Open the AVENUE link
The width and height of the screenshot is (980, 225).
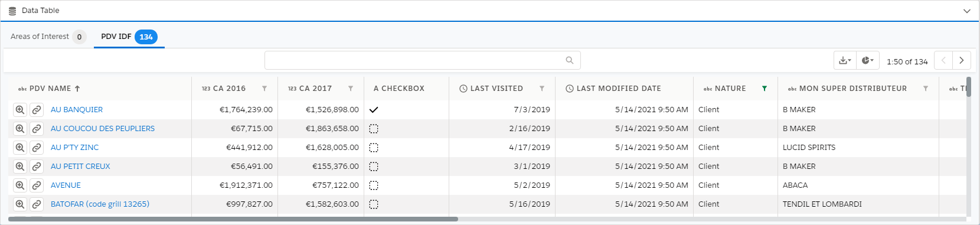[66, 185]
